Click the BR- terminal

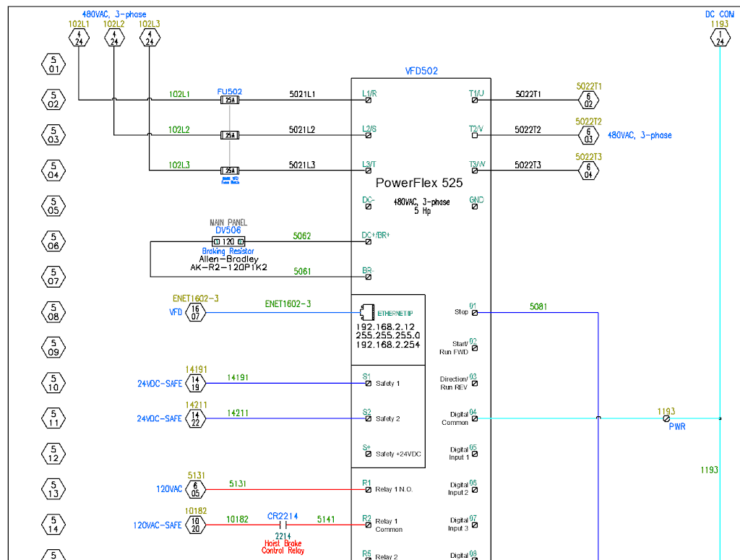[369, 277]
